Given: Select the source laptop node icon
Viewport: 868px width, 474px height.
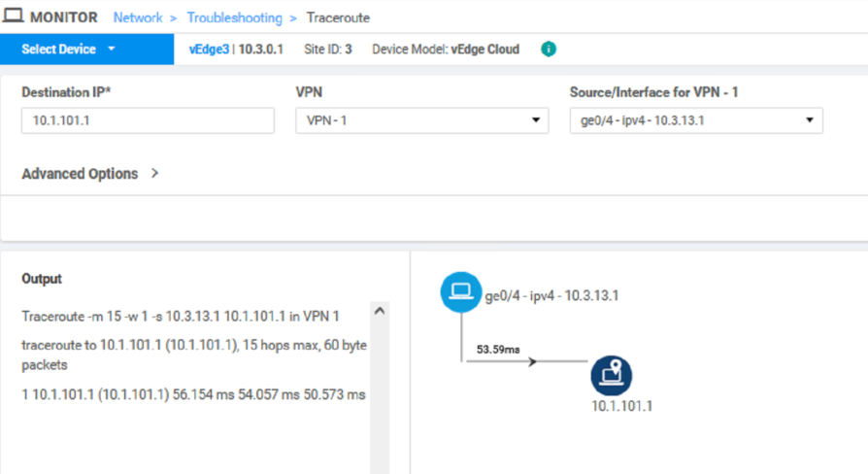Looking at the screenshot, I should tap(460, 291).
